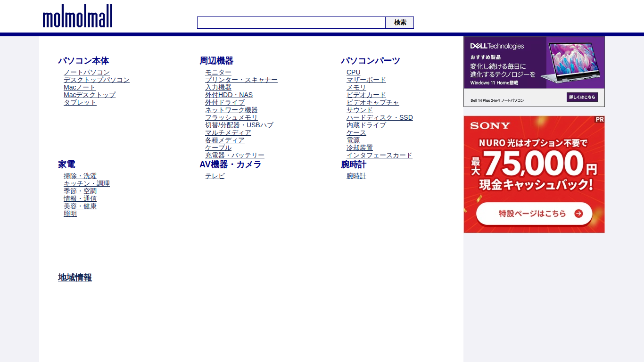Go to 電源 category

[x=353, y=140]
